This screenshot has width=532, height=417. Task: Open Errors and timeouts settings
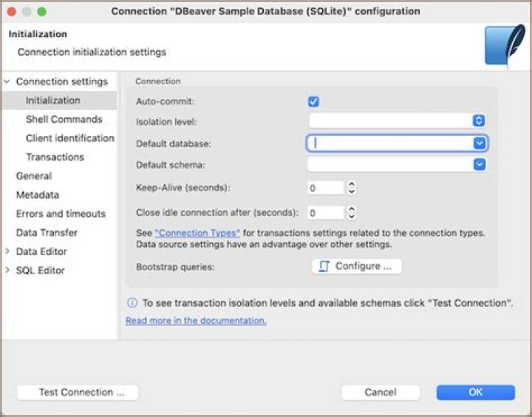point(61,214)
